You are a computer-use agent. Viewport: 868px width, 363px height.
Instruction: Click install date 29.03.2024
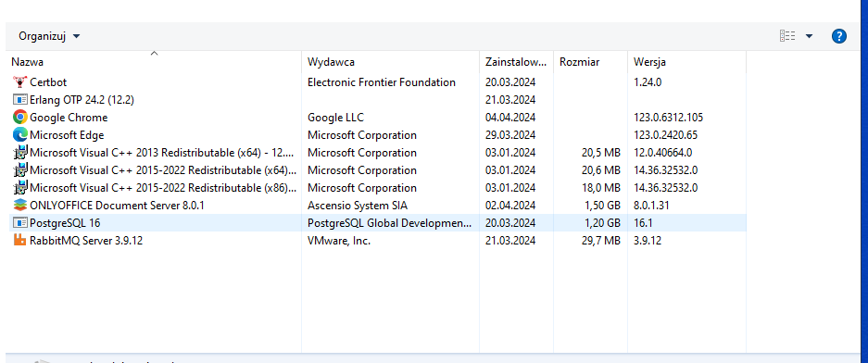pyautogui.click(x=510, y=135)
